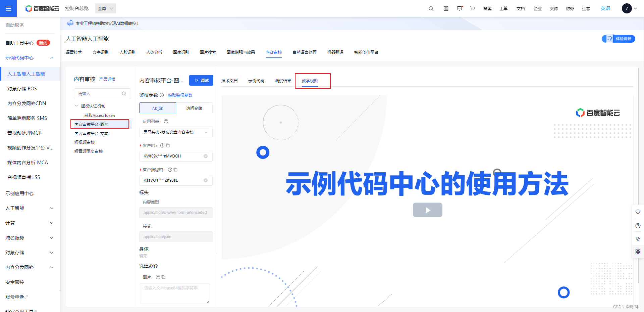Click the Baidu AI Cloud logo
This screenshot has width=644, height=312.
(42, 8)
